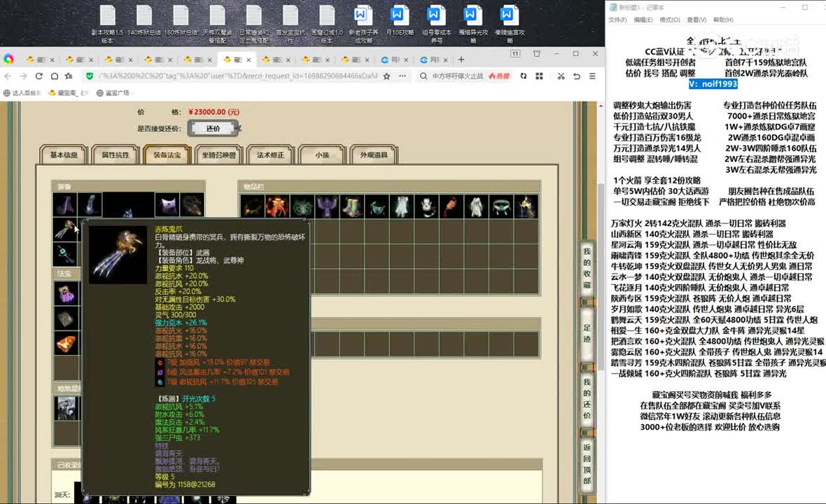The image size is (826, 504).
Task: Click the browser address bar URL field
Action: coord(237,76)
